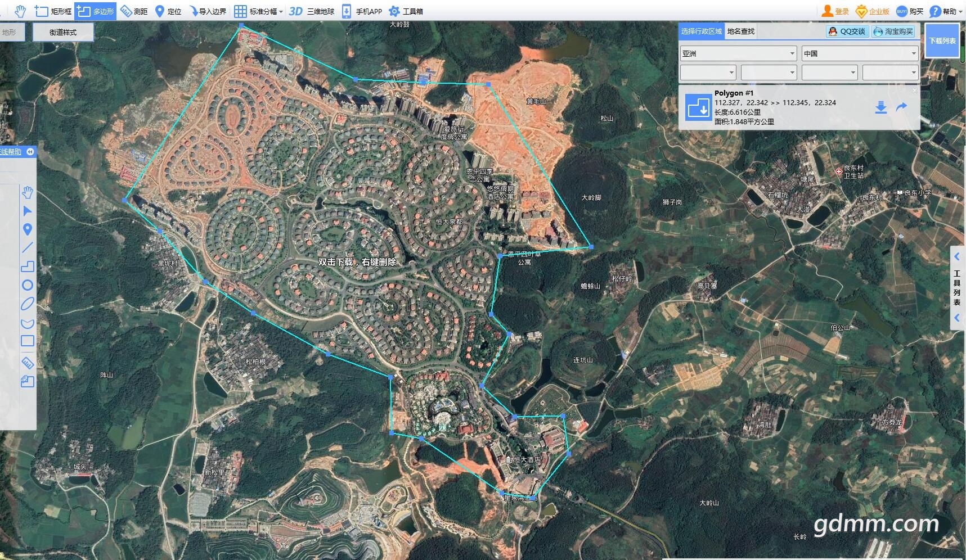The image size is (966, 560).
Task: Click the 面积:1.848平方公里 area text
Action: [744, 121]
